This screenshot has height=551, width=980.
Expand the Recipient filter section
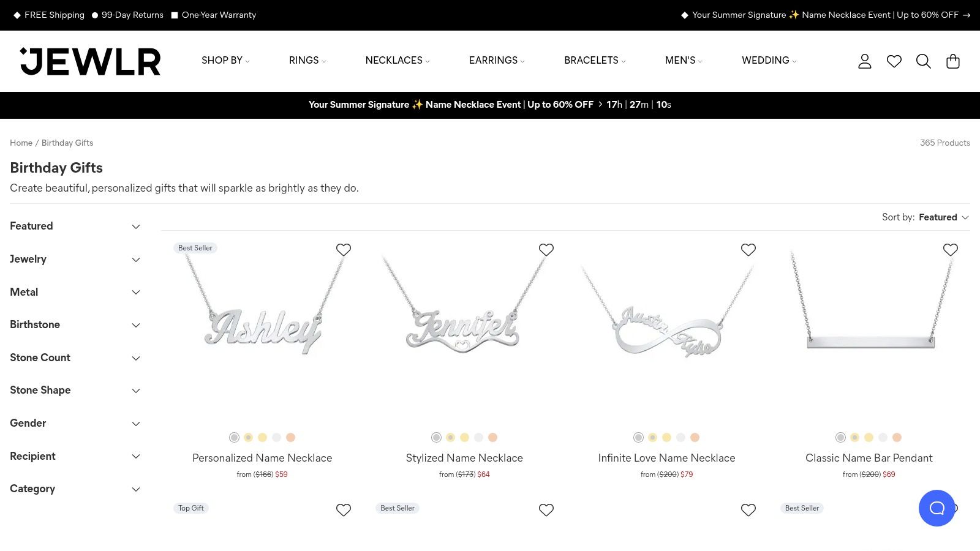pyautogui.click(x=75, y=456)
